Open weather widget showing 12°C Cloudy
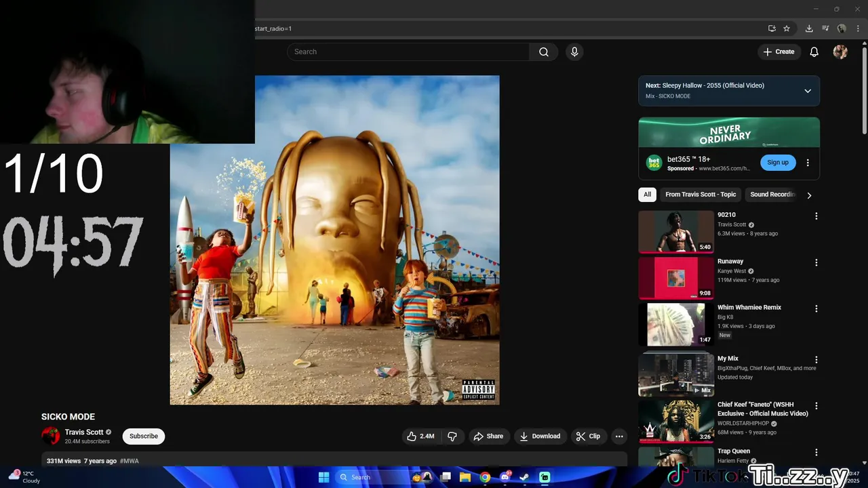This screenshot has width=868, height=488. [x=24, y=477]
